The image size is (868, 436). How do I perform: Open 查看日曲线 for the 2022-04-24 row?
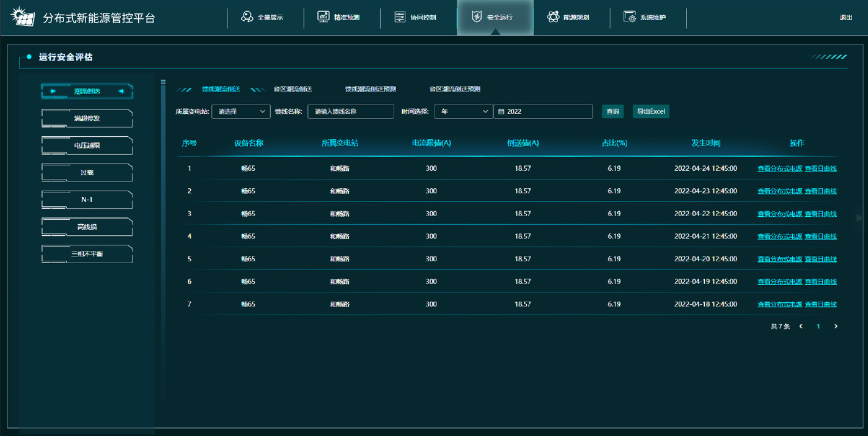tap(820, 169)
